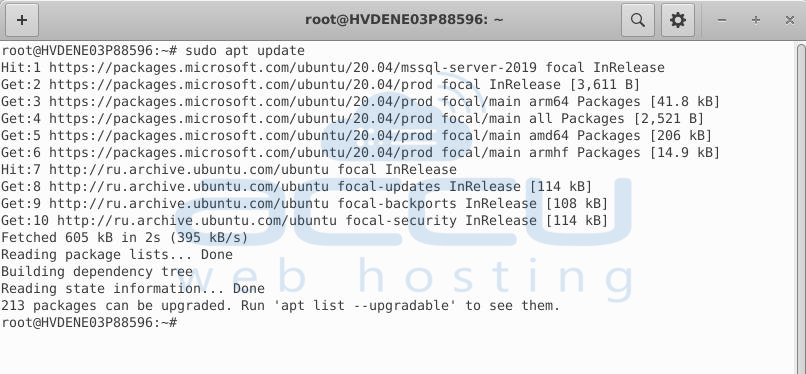The height and width of the screenshot is (374, 806).
Task: Click the armhf Packages line URL
Action: click(241, 153)
